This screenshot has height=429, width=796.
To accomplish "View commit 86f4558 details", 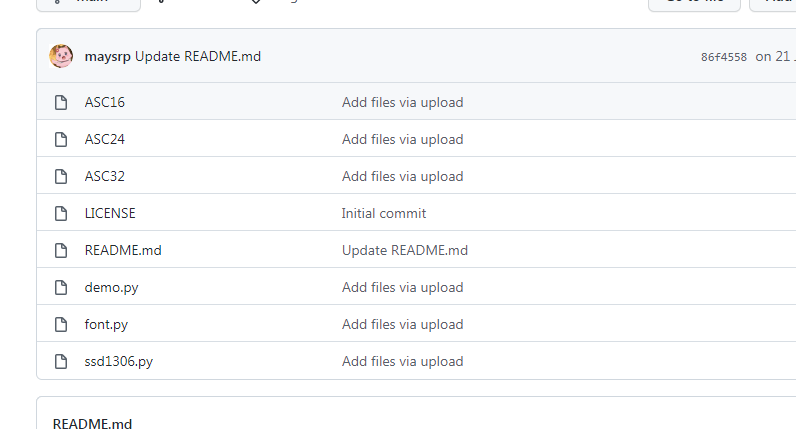I will click(724, 57).
